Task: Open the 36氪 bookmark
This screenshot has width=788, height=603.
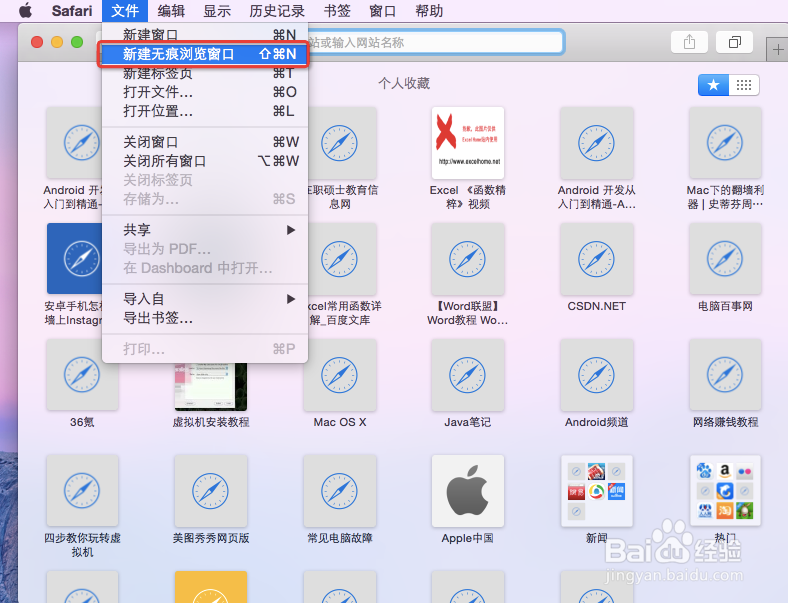Action: pyautogui.click(x=82, y=375)
